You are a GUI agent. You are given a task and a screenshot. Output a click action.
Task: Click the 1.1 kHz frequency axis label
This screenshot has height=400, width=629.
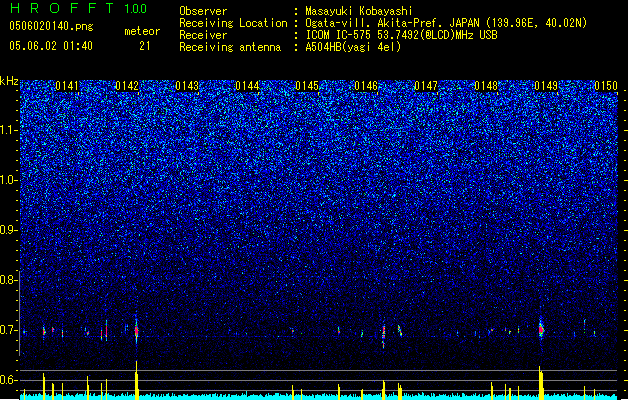9,130
